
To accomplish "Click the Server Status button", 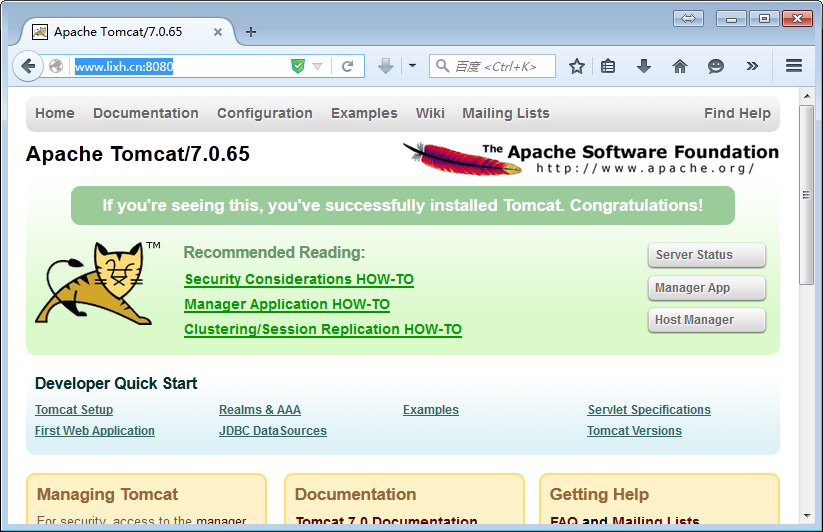I will 706,255.
